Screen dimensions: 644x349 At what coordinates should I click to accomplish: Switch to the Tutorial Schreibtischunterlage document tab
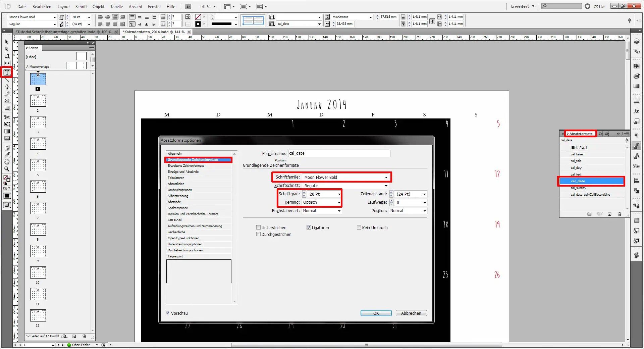(64, 32)
